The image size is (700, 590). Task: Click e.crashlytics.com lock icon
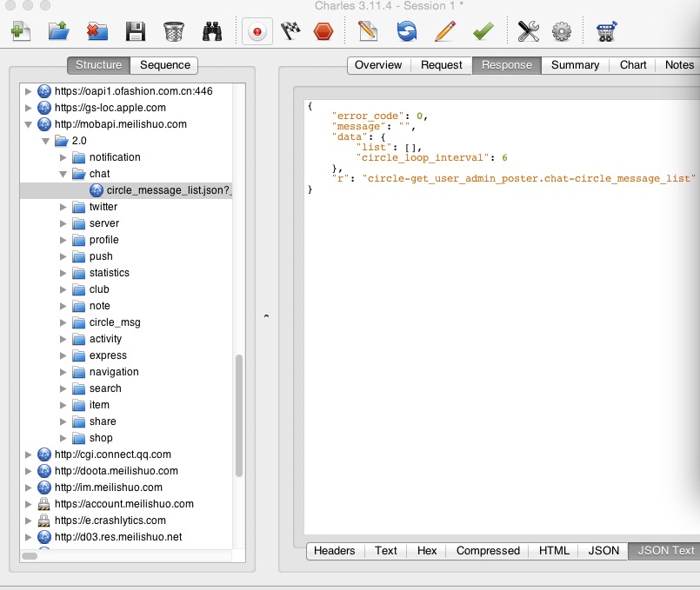coord(43,520)
